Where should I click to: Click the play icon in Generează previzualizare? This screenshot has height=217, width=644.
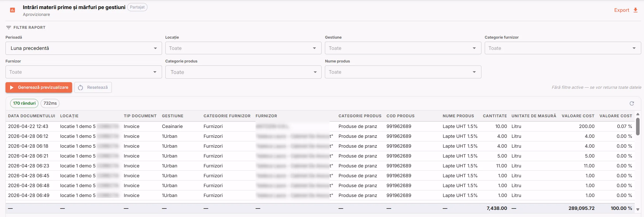pyautogui.click(x=12, y=87)
